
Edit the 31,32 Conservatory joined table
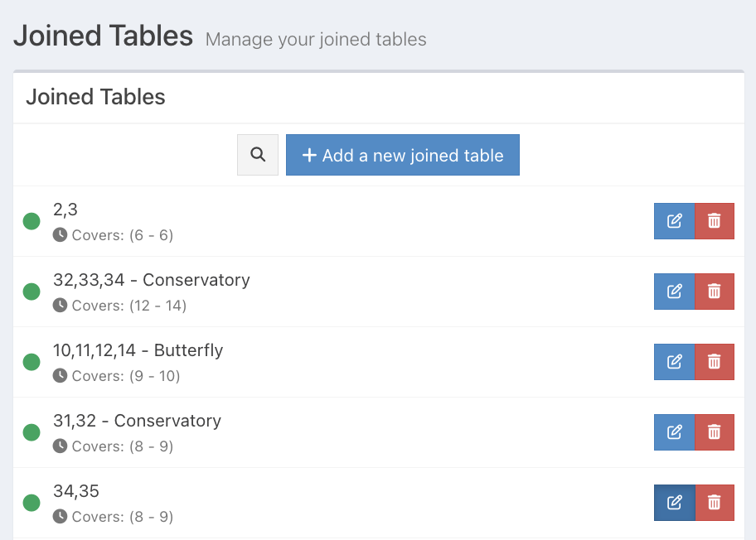click(674, 432)
